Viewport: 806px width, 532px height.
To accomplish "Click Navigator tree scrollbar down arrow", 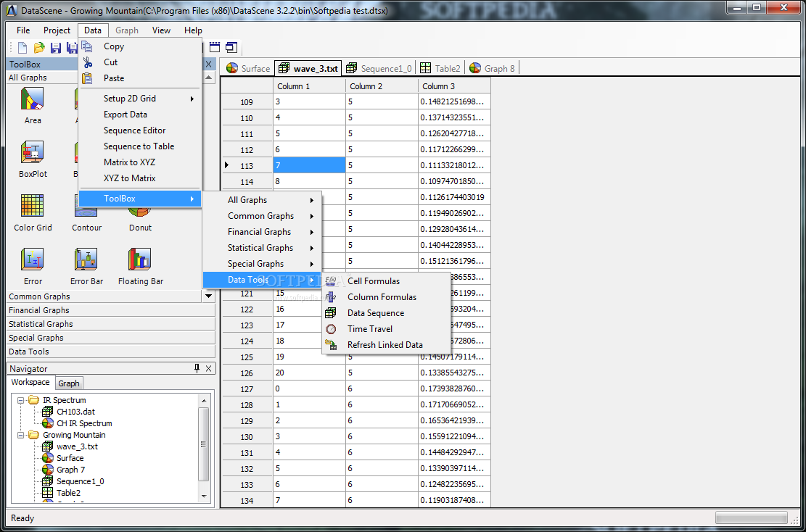I will (x=204, y=496).
